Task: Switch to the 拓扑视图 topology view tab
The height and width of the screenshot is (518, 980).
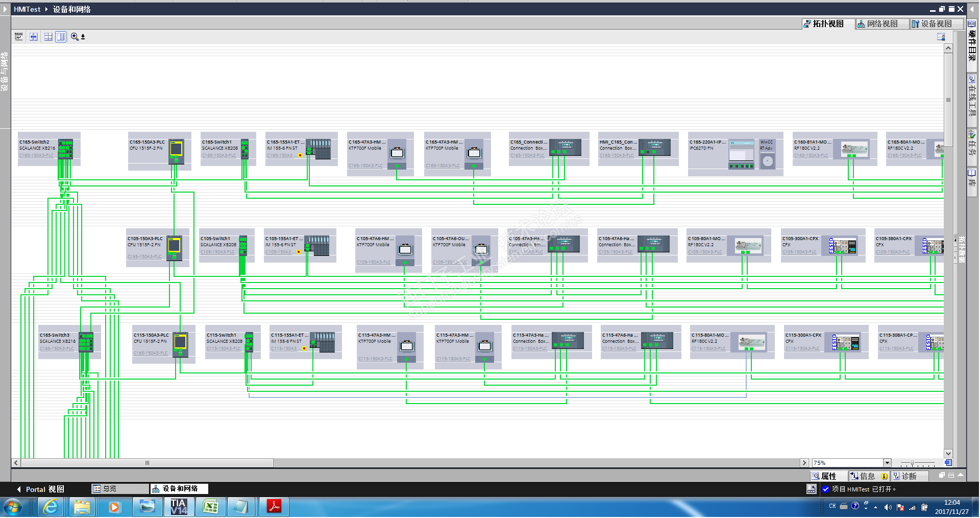Action: pyautogui.click(x=829, y=24)
